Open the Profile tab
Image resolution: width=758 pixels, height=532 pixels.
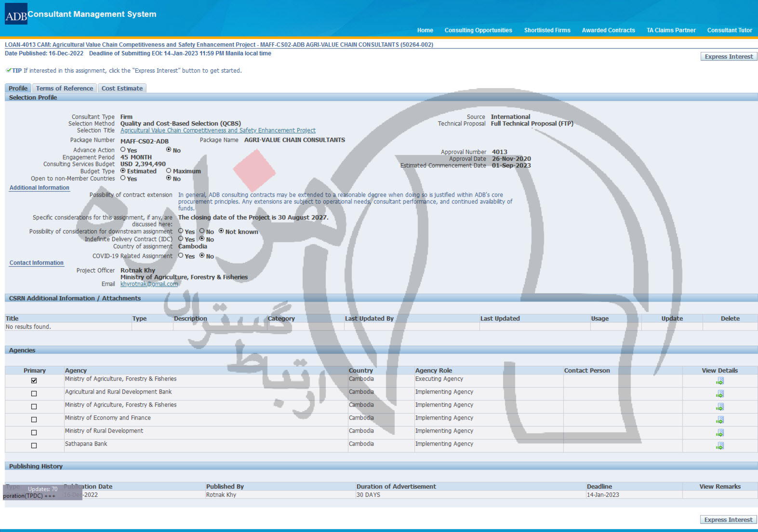[18, 88]
